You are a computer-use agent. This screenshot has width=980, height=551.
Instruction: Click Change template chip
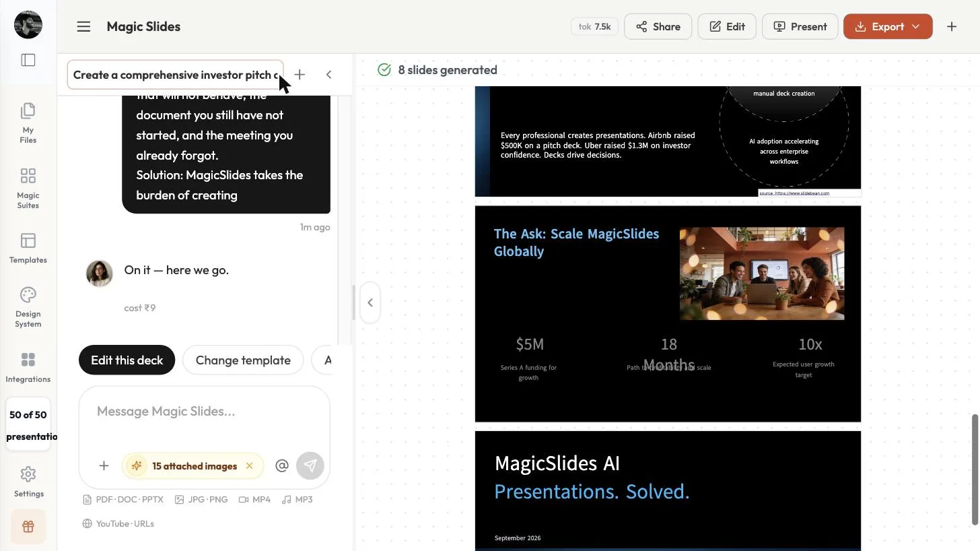pyautogui.click(x=243, y=360)
